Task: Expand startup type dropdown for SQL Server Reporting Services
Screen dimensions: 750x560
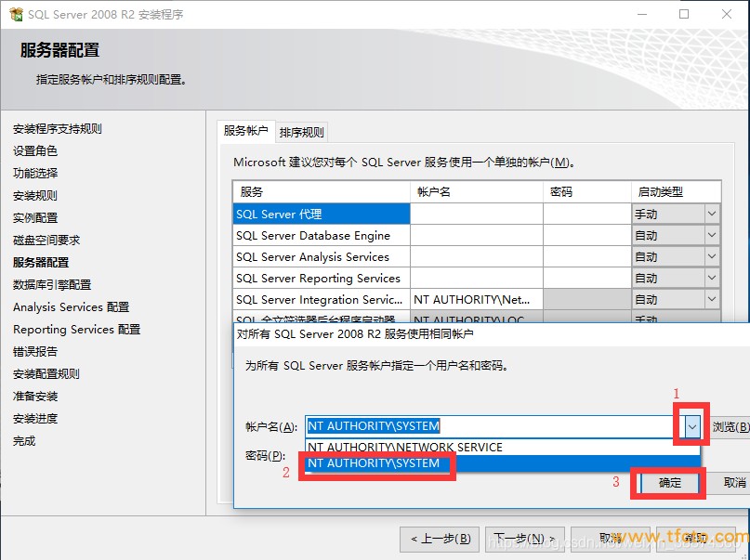Action: (x=712, y=278)
